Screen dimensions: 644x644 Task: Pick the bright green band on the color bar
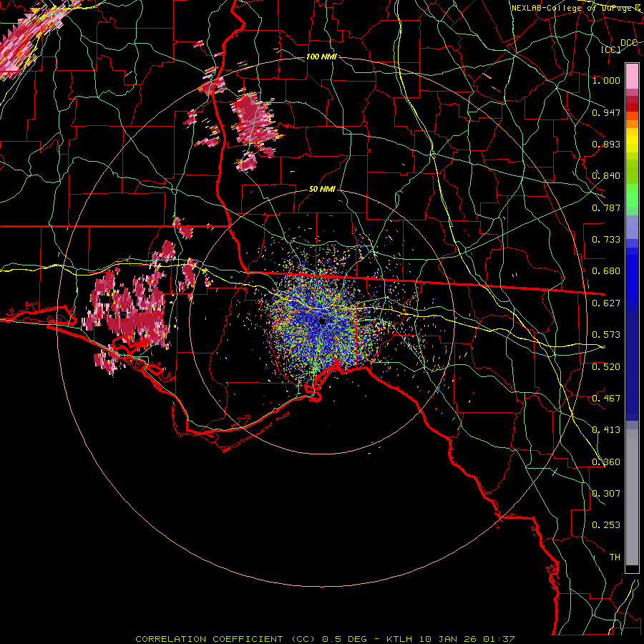coord(632,195)
